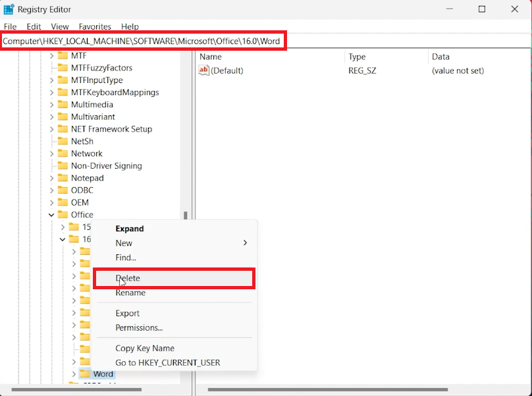The height and width of the screenshot is (396, 532).
Task: Expand the Notepad key
Action: [x=51, y=178]
